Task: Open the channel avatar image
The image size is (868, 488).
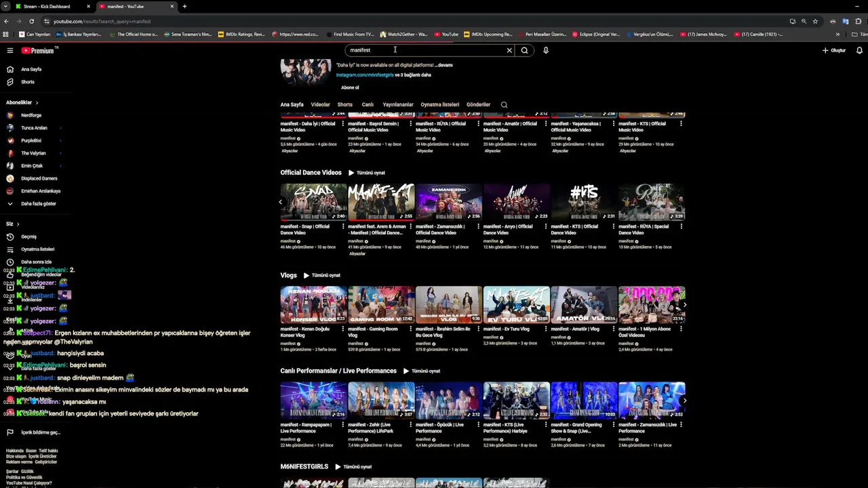Action: (x=306, y=71)
